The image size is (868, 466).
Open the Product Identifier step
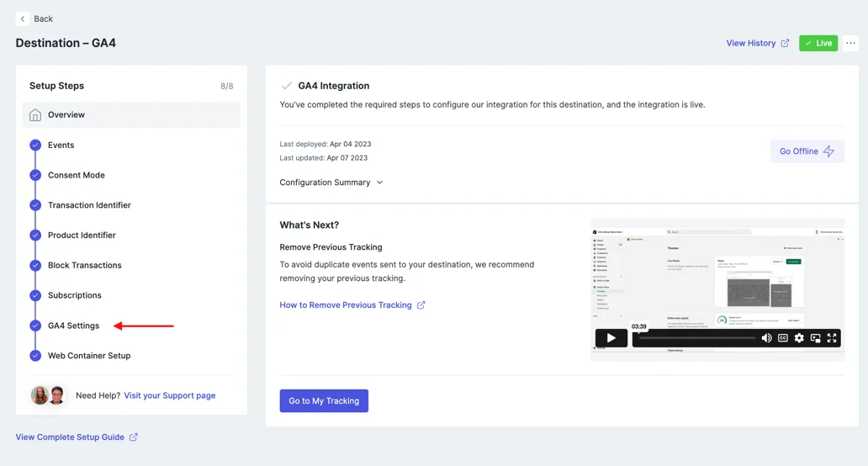pos(82,236)
